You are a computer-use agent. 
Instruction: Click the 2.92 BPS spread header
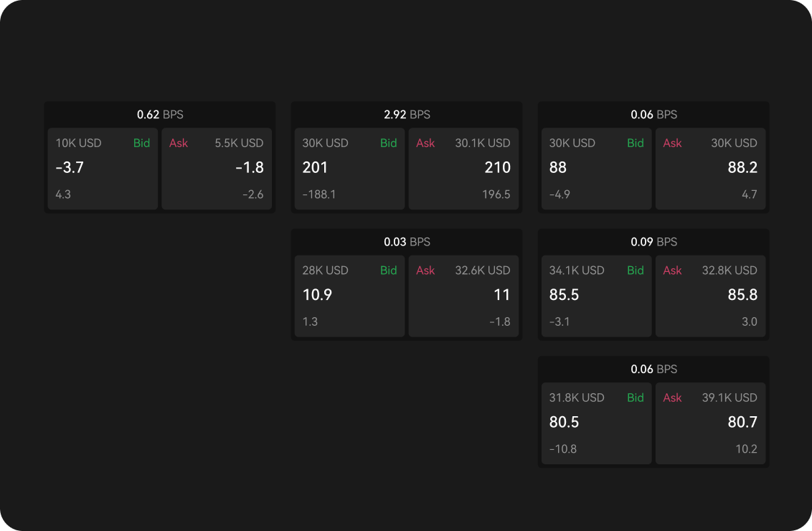[406, 114]
